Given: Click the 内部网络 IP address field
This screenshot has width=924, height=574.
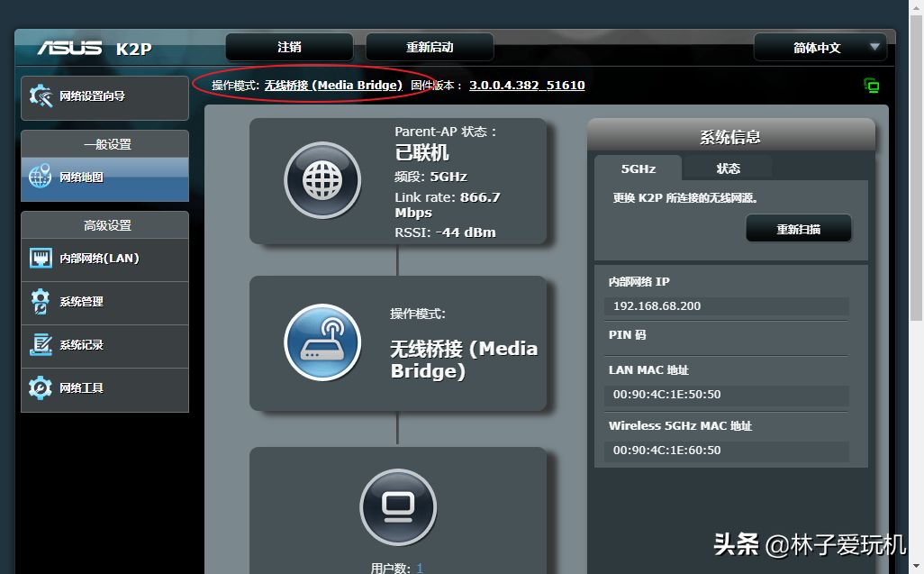Looking at the screenshot, I should click(x=726, y=306).
